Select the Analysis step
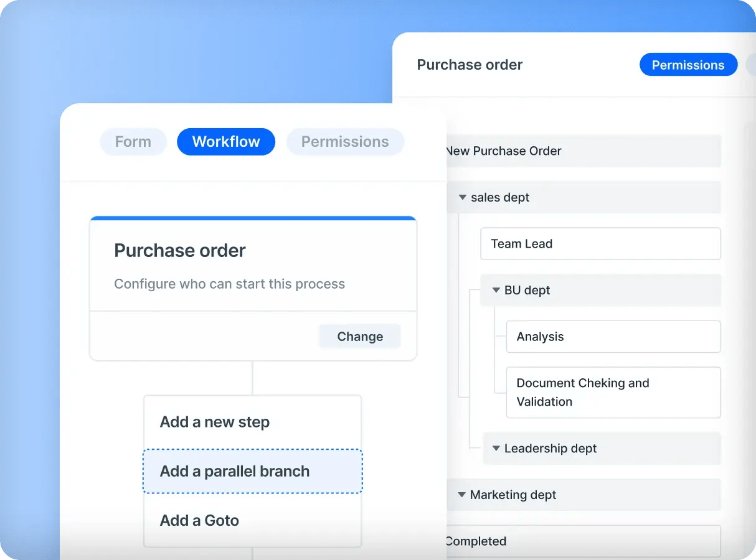Image resolution: width=756 pixels, height=560 pixels. pyautogui.click(x=613, y=337)
